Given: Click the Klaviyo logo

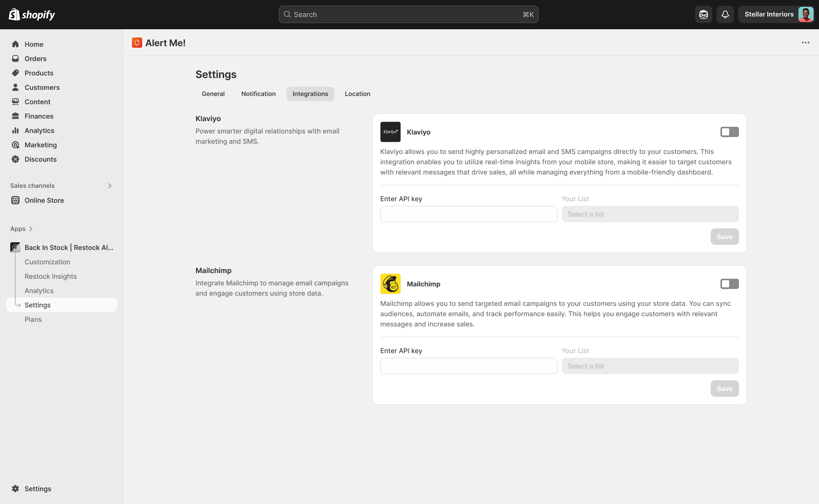Looking at the screenshot, I should (391, 132).
